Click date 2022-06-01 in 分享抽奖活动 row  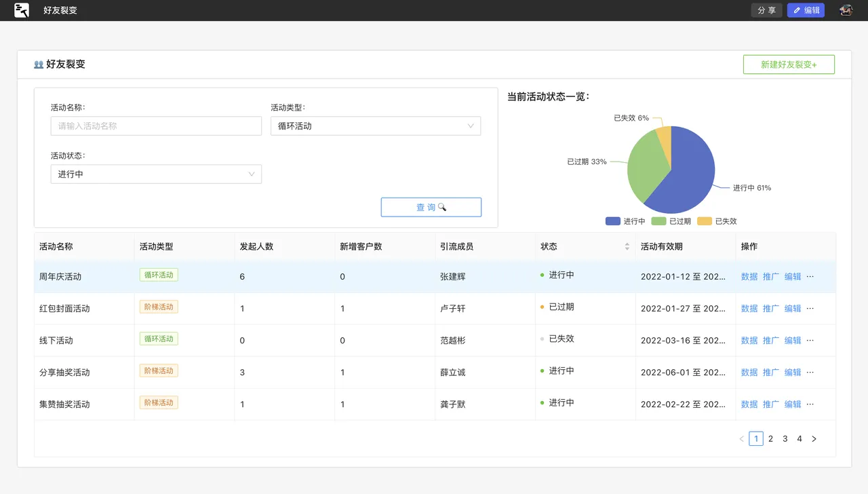665,372
